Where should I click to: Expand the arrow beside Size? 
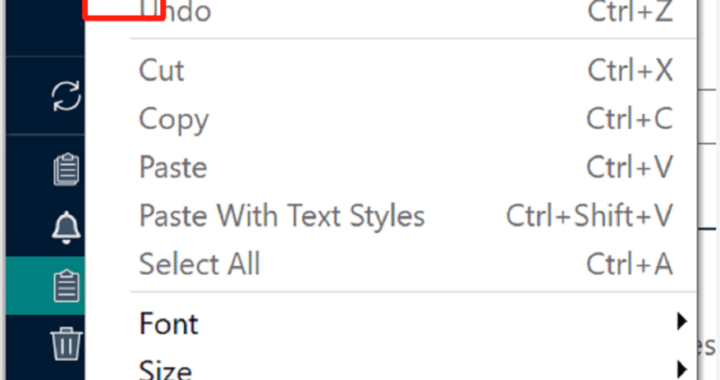[x=682, y=369]
